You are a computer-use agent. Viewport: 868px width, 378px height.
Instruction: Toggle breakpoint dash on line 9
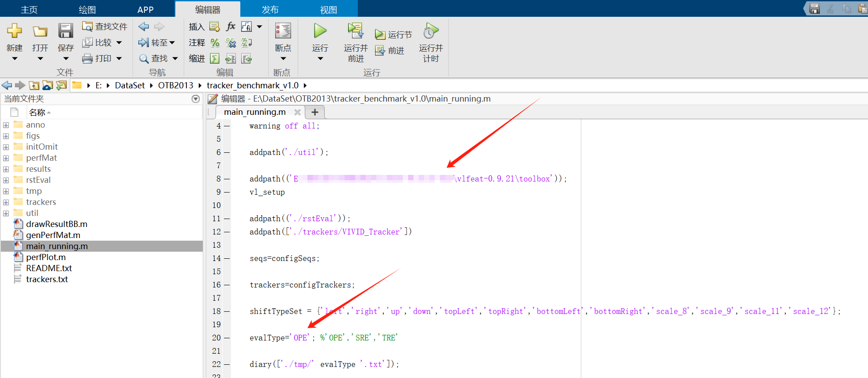pos(227,193)
